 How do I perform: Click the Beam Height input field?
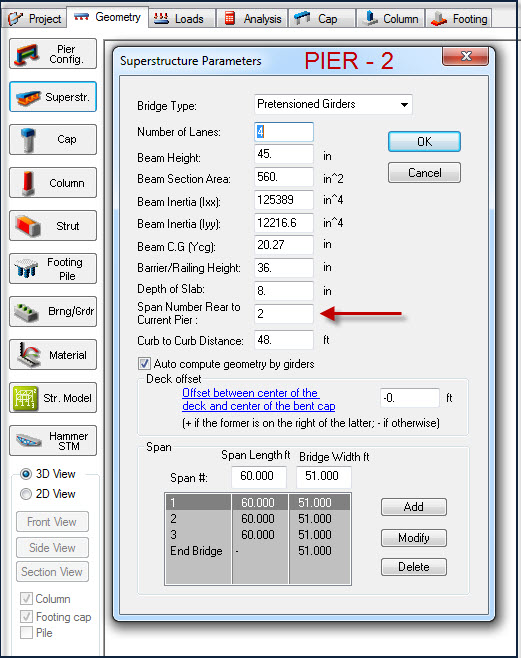(x=284, y=154)
